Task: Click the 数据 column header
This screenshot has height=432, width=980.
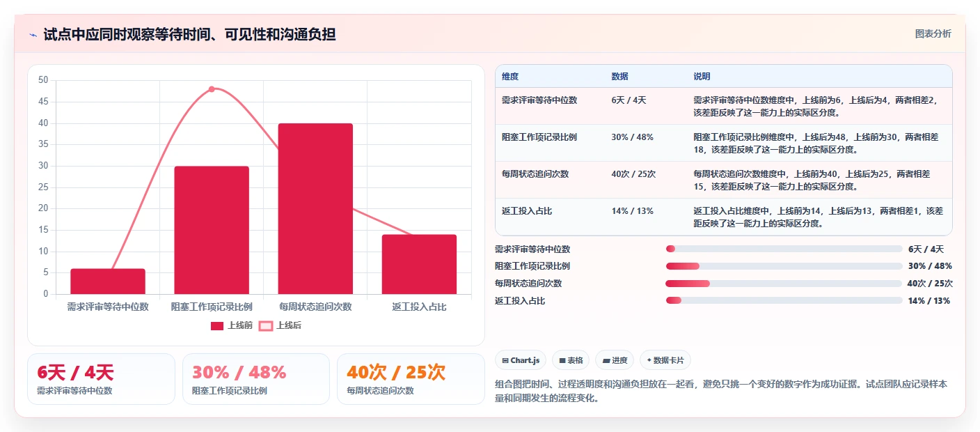Action: coord(619,76)
